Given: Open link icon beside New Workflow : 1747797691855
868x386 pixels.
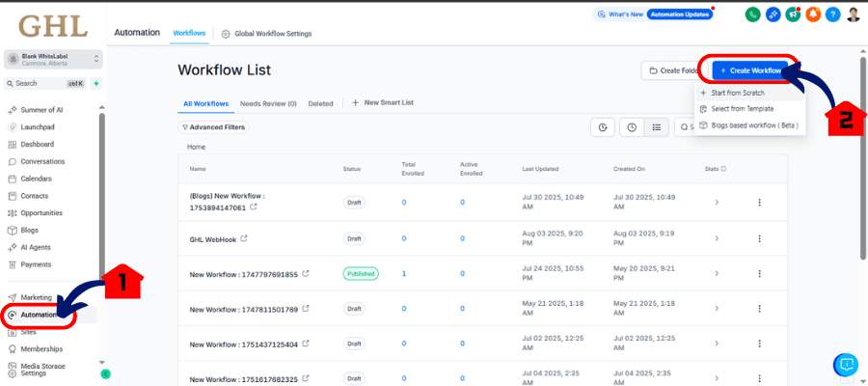Looking at the screenshot, I should [305, 274].
